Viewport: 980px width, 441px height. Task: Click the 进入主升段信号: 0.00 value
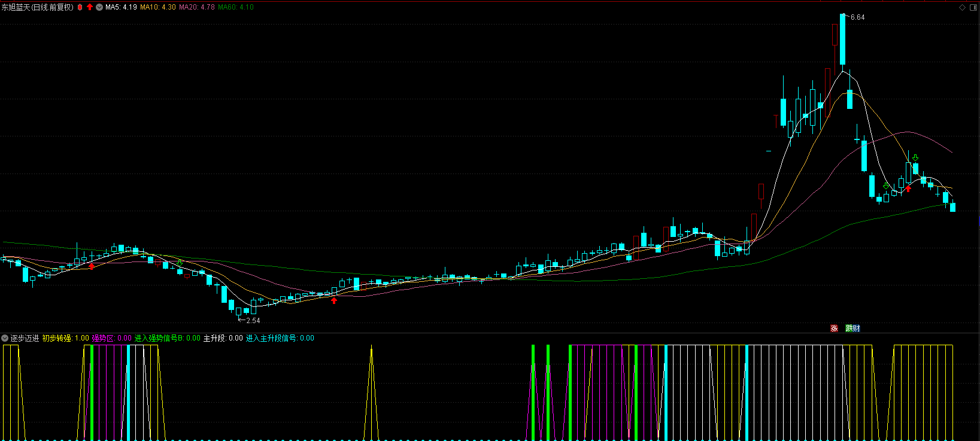point(280,338)
